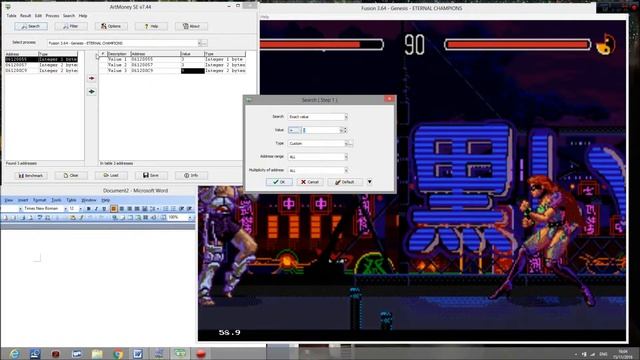Click the Clear button in ArtMoney
Viewport: 640px width, 360px height.
(x=71, y=176)
